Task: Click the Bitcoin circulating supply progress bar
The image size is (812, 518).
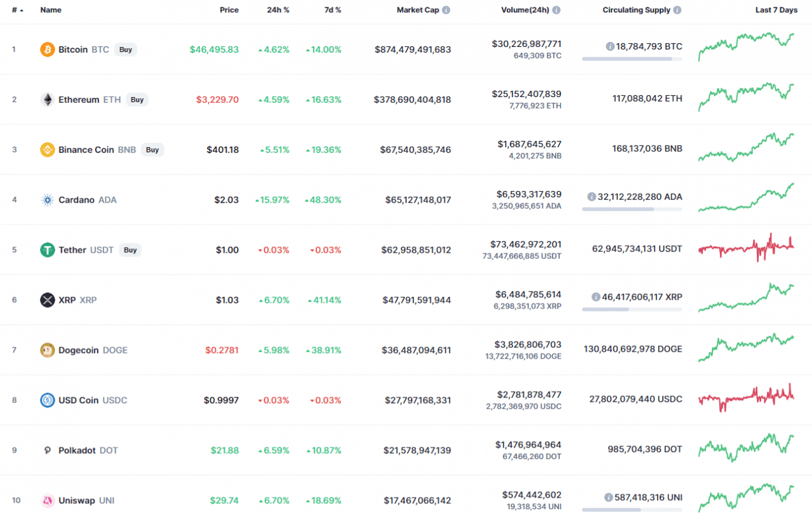Action: [x=632, y=59]
